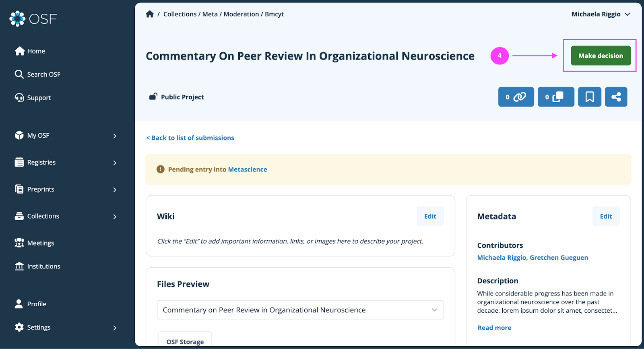Select the OSF Storage tab
This screenshot has height=349, width=644.
tap(185, 341)
